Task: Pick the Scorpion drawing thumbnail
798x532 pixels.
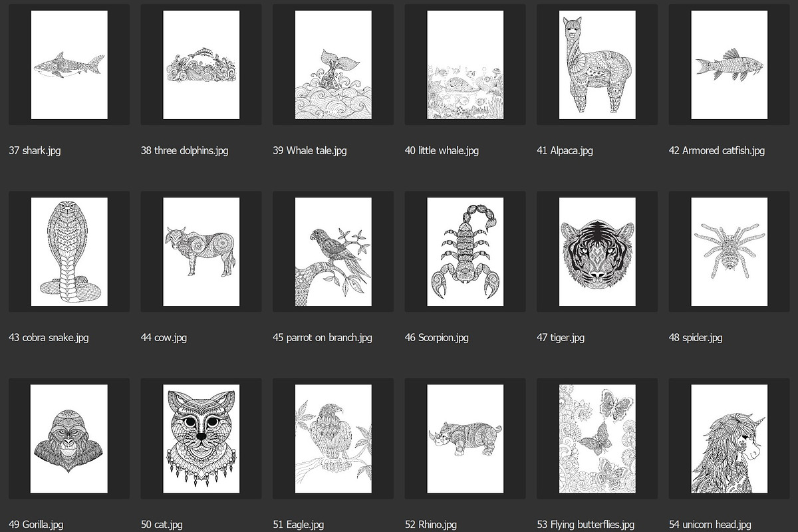Action: [x=465, y=252]
